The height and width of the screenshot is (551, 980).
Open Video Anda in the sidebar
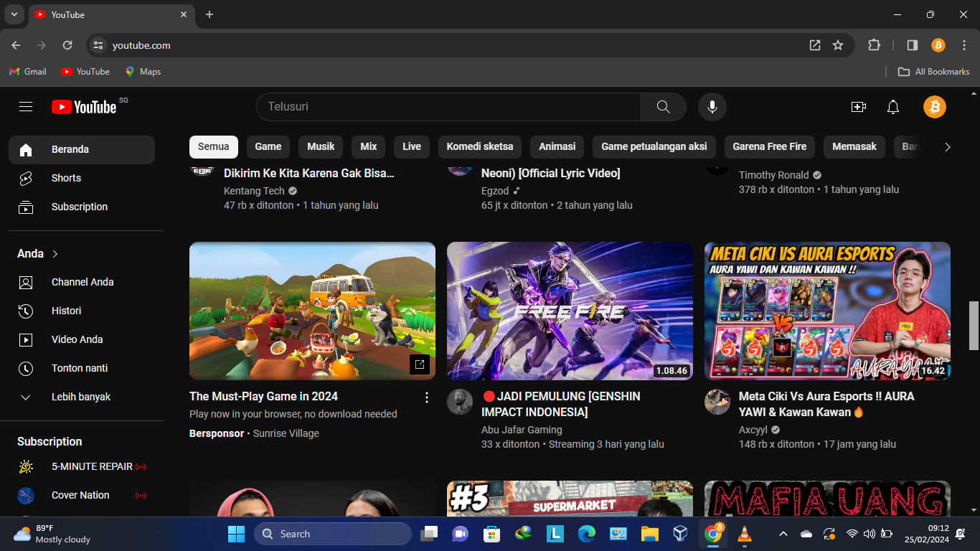[82, 339]
